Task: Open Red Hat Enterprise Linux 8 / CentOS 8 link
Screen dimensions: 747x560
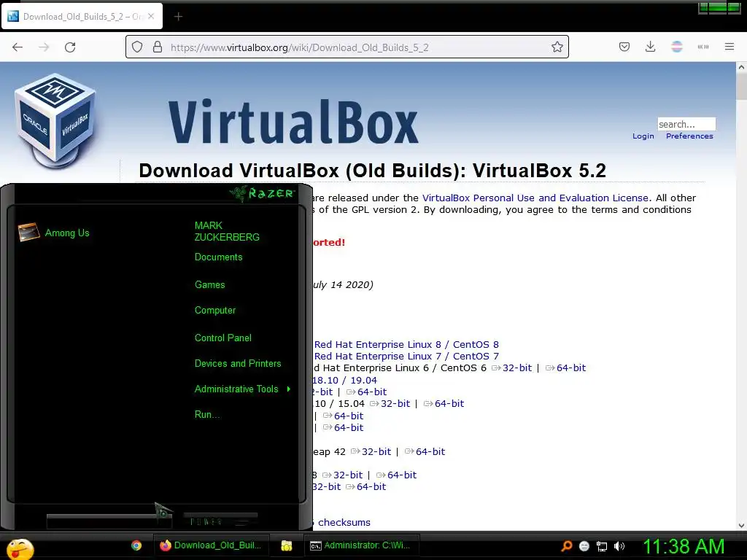Action: click(406, 344)
